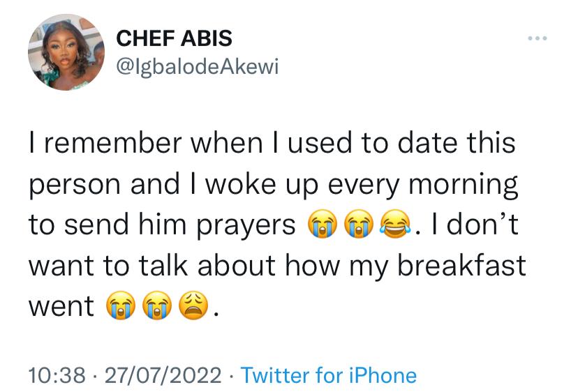Click first crying emoji after "went"
Screen dimensions: 578x392
[x=121, y=306]
